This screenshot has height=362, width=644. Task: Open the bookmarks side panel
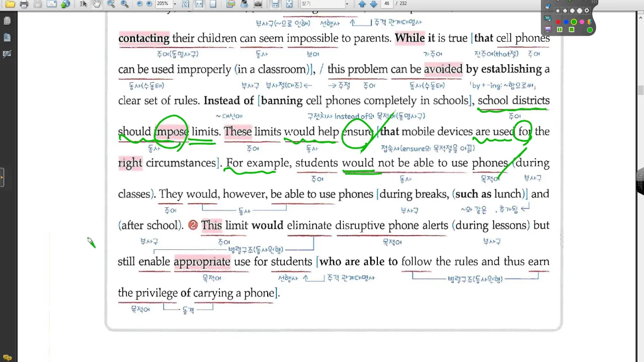[7, 38]
